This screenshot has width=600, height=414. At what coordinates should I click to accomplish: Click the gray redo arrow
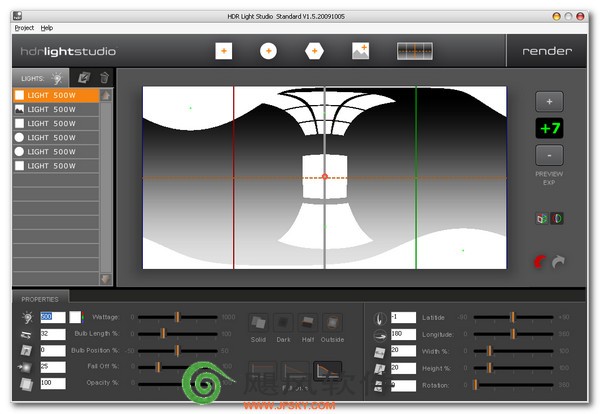point(558,262)
